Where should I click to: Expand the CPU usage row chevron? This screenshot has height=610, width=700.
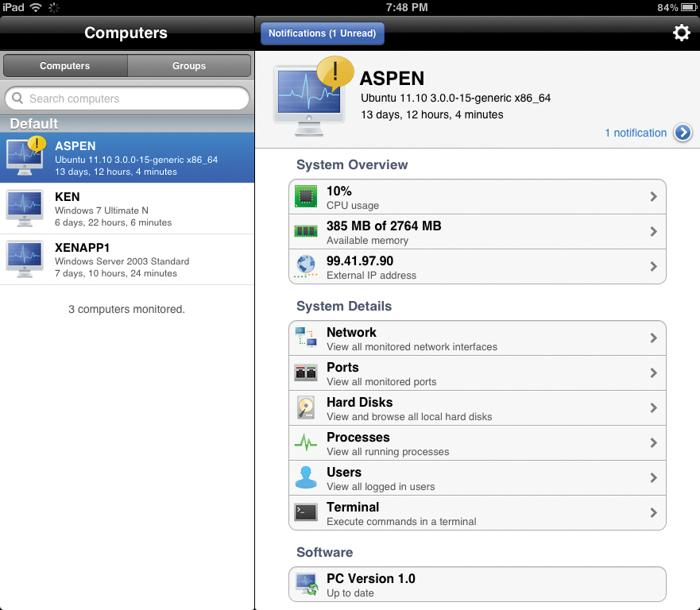[655, 196]
